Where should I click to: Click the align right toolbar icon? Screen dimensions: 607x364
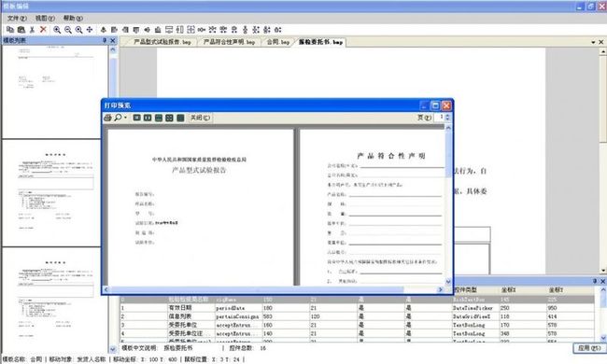[125, 29]
